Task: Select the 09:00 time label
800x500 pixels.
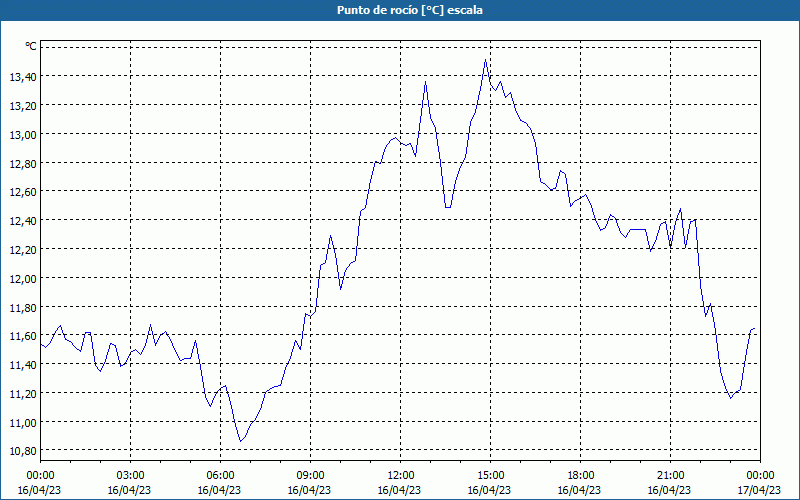Action: (311, 476)
